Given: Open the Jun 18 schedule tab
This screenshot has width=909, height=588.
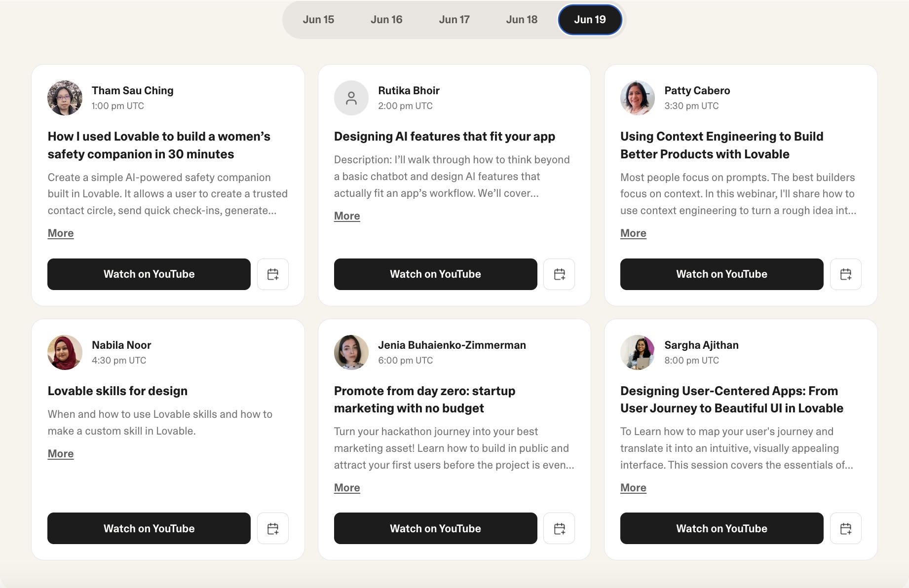Looking at the screenshot, I should [x=522, y=20].
